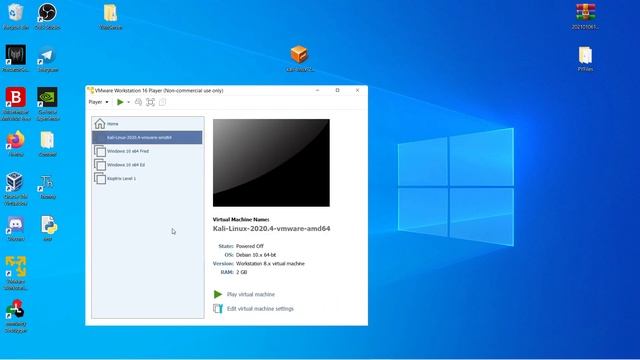The height and width of the screenshot is (360, 640).
Task: Click the enter full screen toolbar icon
Action: tap(150, 102)
